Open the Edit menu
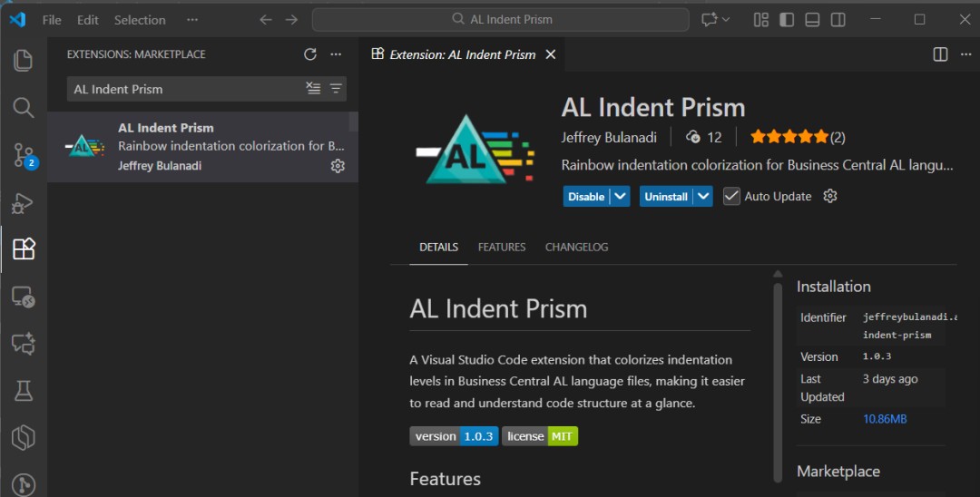This screenshot has height=497, width=980. [87, 20]
